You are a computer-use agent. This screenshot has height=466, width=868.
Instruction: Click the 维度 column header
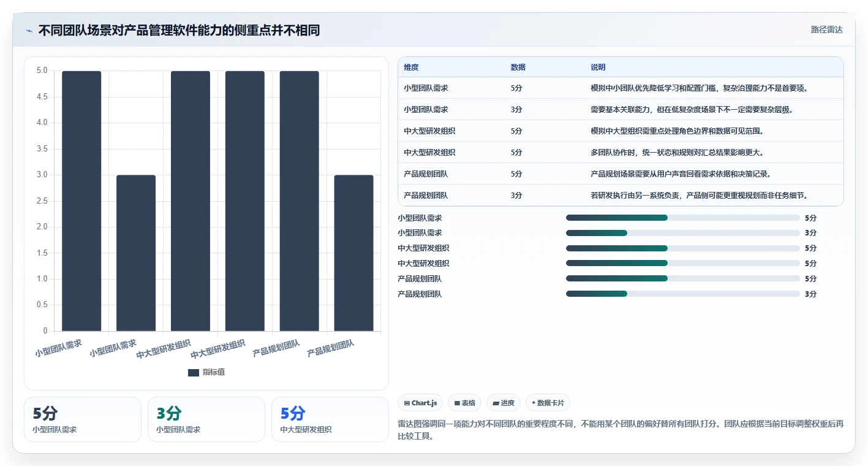tap(412, 67)
